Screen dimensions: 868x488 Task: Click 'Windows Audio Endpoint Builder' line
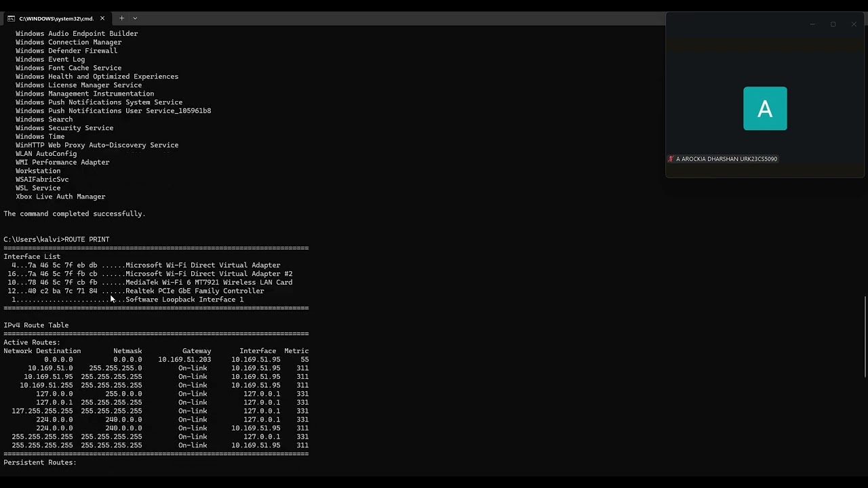coord(77,34)
